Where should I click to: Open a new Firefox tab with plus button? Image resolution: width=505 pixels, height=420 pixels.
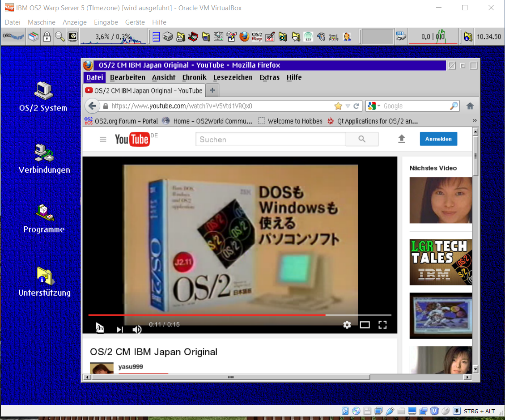coord(212,90)
